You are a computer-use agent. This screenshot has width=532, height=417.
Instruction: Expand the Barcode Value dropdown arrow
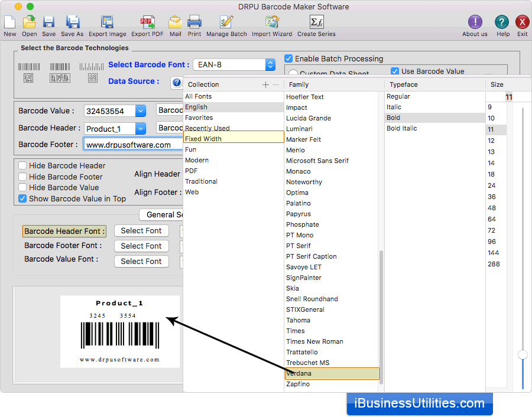pos(141,111)
